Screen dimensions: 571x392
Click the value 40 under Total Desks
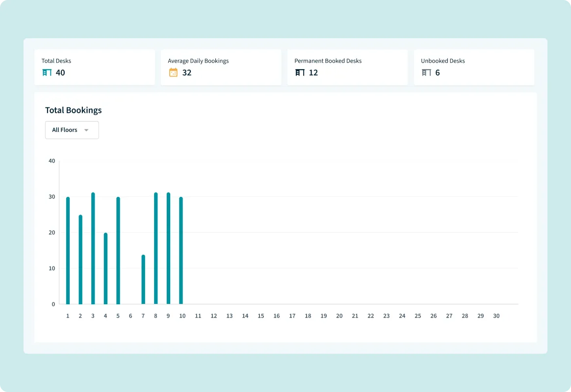pyautogui.click(x=60, y=73)
